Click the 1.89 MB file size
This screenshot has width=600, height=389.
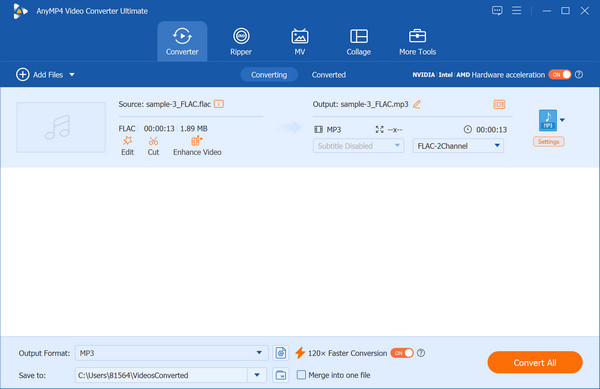coord(194,129)
